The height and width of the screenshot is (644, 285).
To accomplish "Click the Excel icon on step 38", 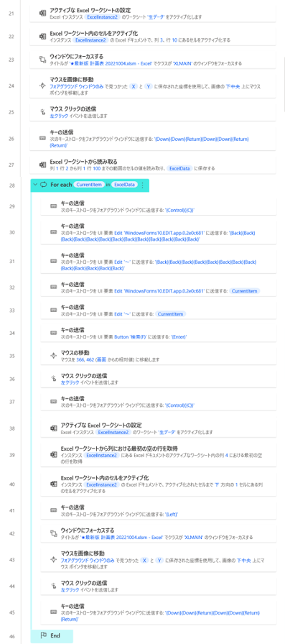I will click(53, 428).
